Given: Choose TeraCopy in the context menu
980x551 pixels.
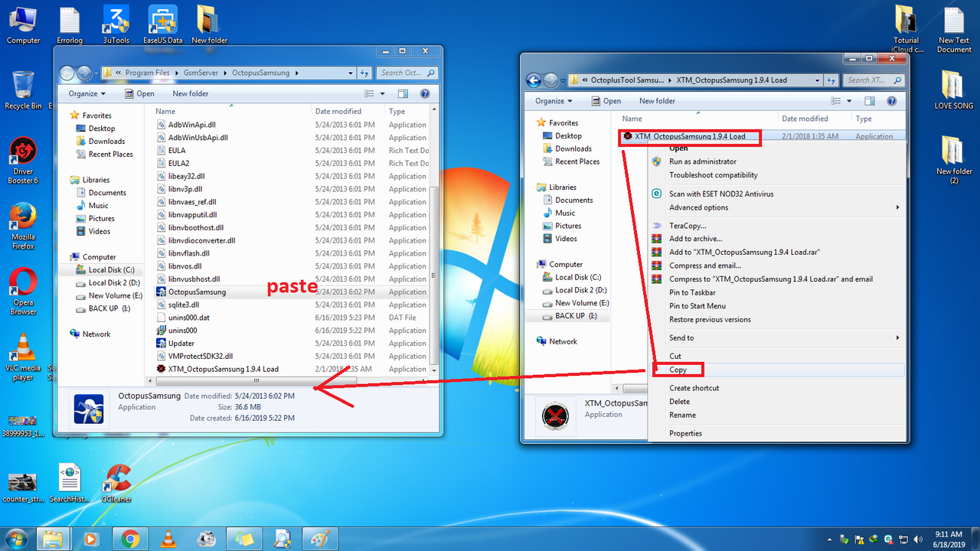Looking at the screenshot, I should [x=776, y=226].
